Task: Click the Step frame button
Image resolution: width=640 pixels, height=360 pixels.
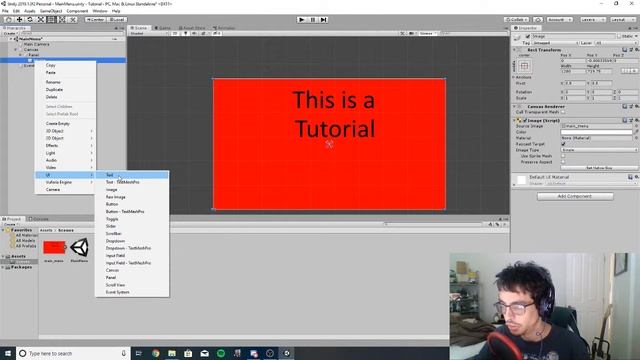Action: [x=323, y=20]
